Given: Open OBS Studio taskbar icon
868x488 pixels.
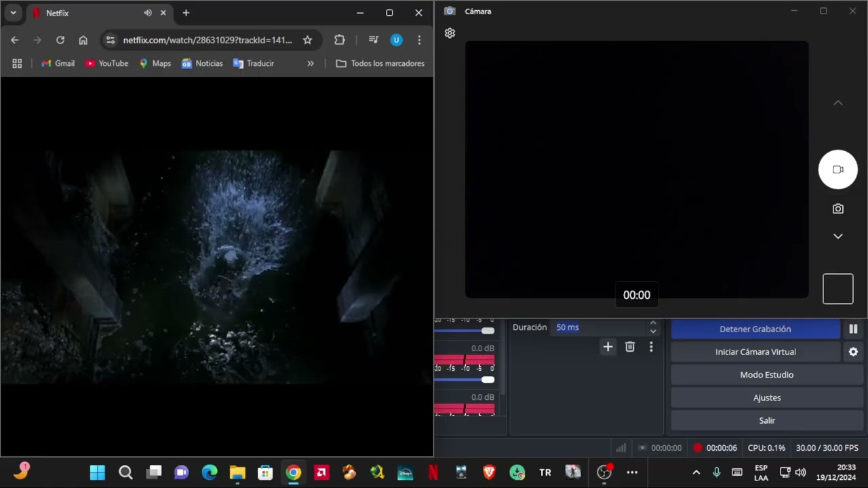Looking at the screenshot, I should (x=604, y=472).
